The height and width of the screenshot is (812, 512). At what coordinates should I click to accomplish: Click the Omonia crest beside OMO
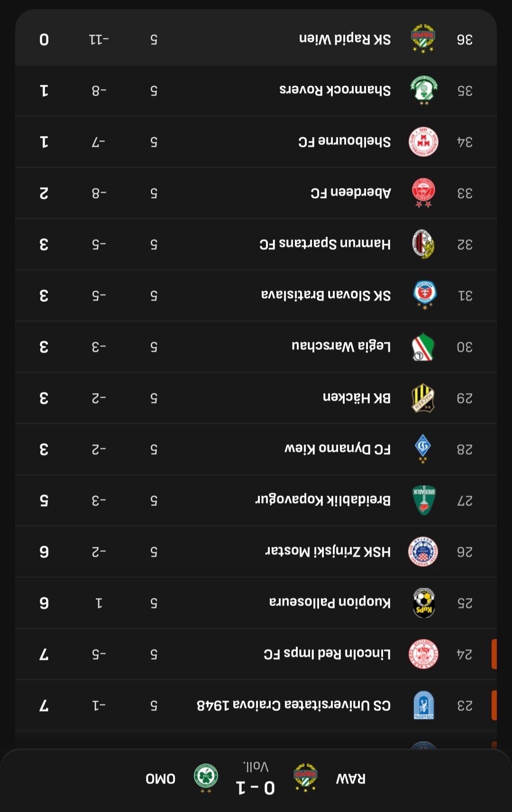click(x=206, y=778)
